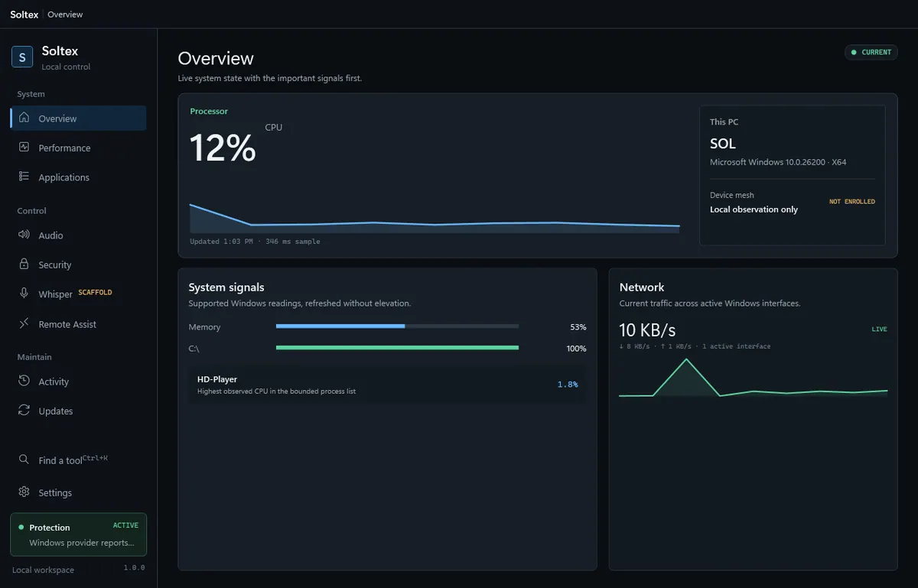Image resolution: width=918 pixels, height=588 pixels.
Task: Click the green Protection status dot
Action: 21,527
